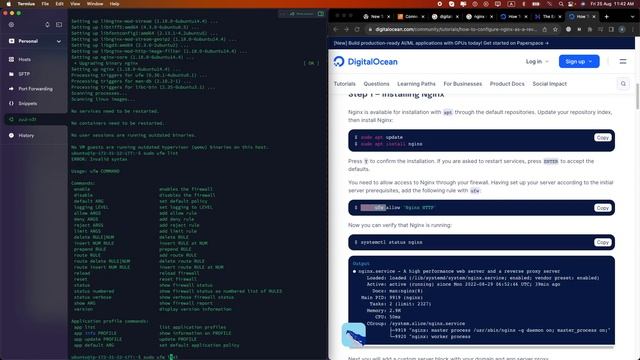Click the DigitalOcean logo
640x360 pixels.
coord(365,62)
